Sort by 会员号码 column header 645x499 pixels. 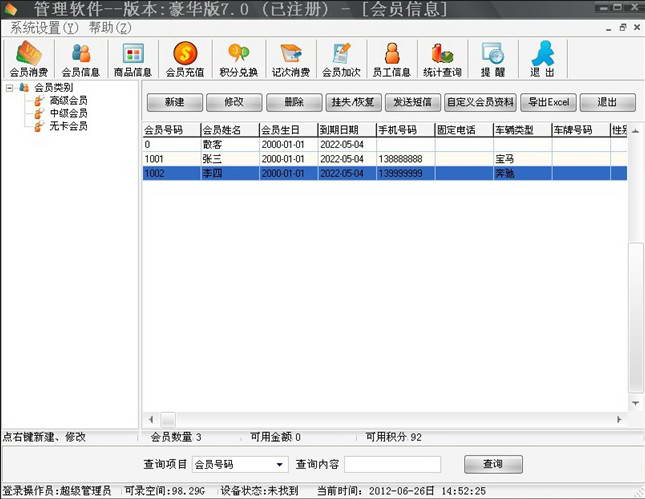[172, 130]
